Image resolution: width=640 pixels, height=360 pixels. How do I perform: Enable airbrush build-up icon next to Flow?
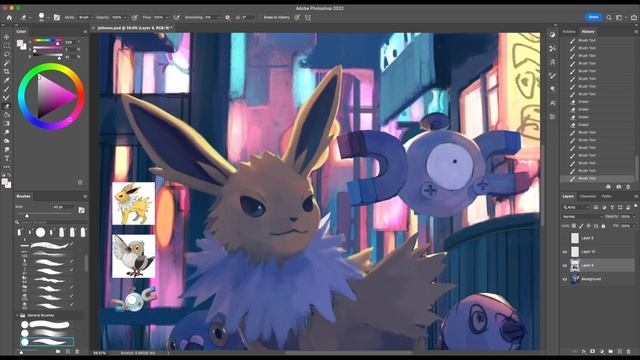(x=177, y=18)
